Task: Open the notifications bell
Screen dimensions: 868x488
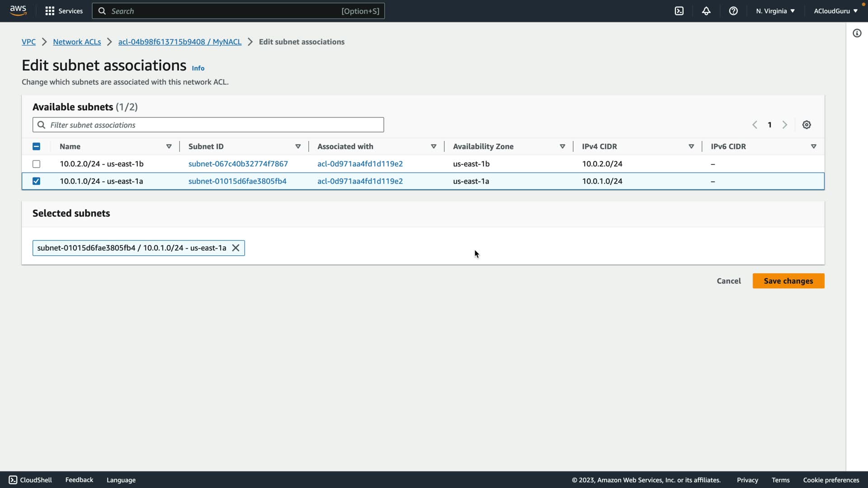Action: coord(706,11)
